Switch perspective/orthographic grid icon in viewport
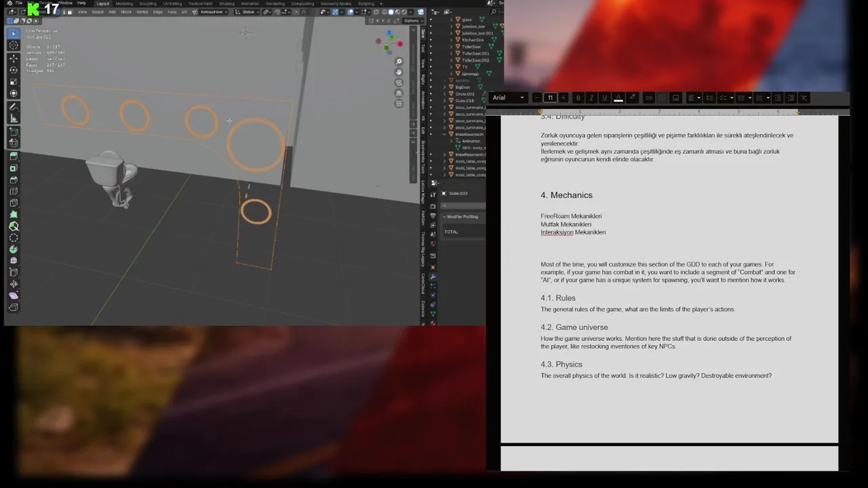The height and width of the screenshot is (488, 868). [399, 93]
